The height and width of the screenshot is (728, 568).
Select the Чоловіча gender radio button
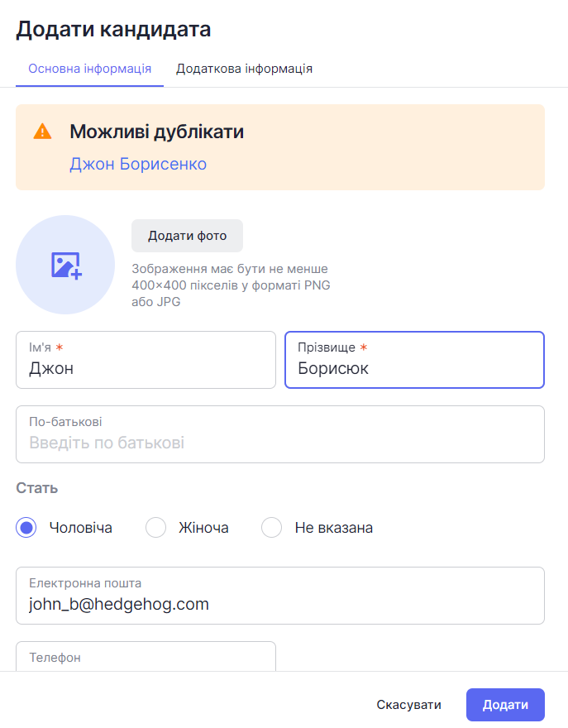26,528
